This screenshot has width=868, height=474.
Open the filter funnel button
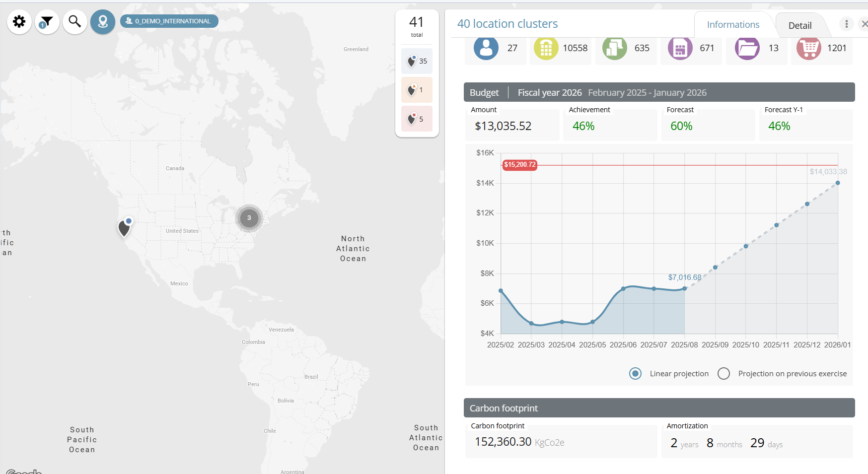[x=47, y=22]
